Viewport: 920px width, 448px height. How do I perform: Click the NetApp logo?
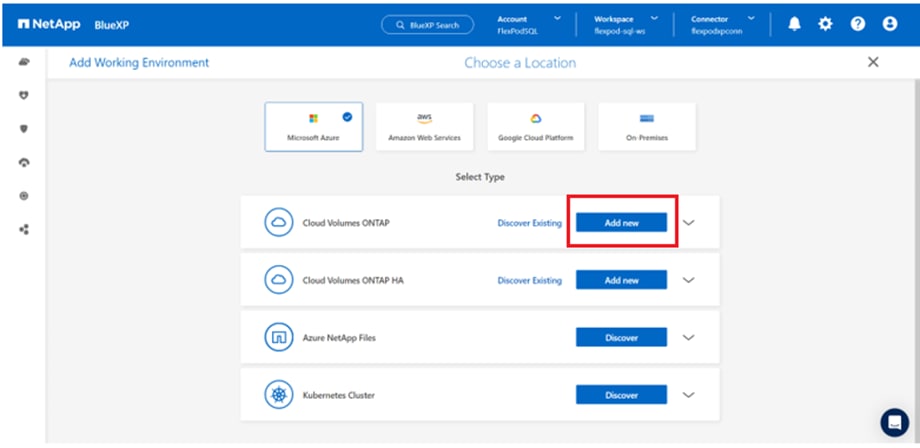[49, 25]
